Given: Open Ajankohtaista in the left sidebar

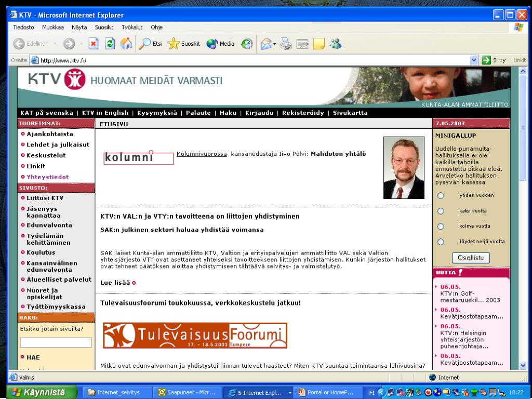Looking at the screenshot, I should (x=50, y=134).
